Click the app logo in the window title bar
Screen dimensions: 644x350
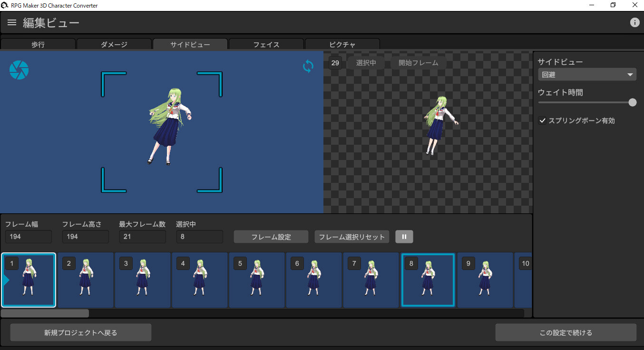5,5
